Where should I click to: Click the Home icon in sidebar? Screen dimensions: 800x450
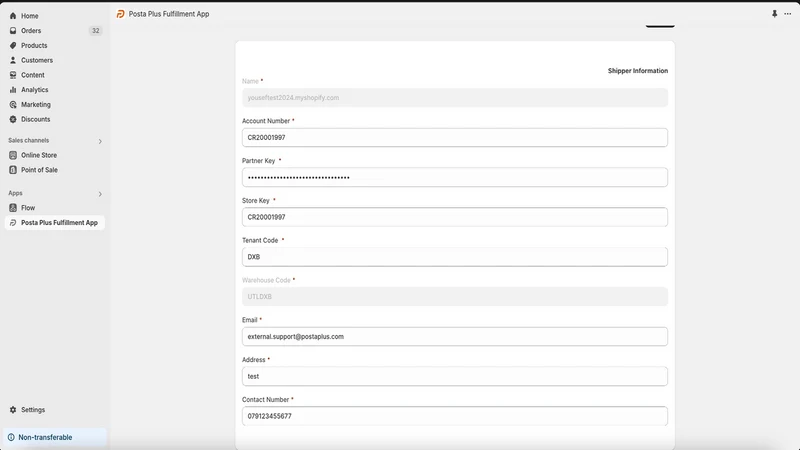[13, 16]
